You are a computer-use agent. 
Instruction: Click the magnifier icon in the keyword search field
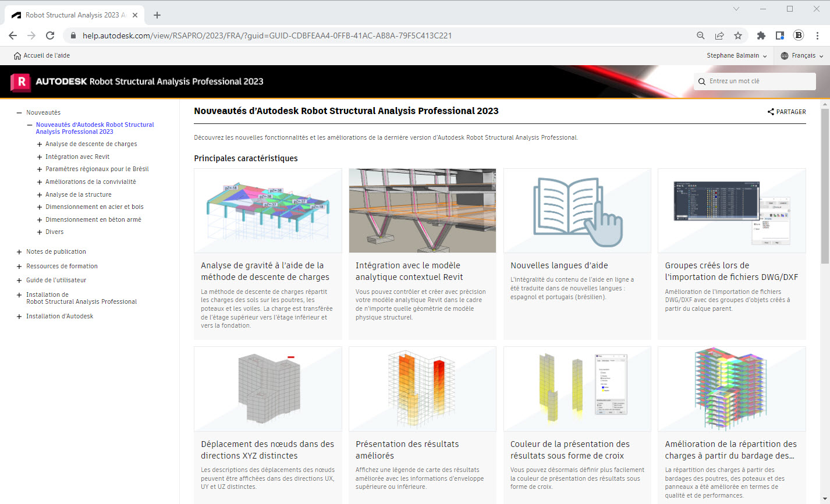(701, 81)
